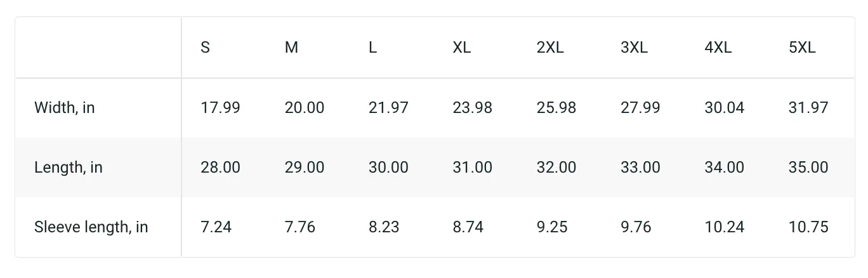This screenshot has width=868, height=278.
Task: Select the 31.00 length cell for XL
Action: pos(473,168)
